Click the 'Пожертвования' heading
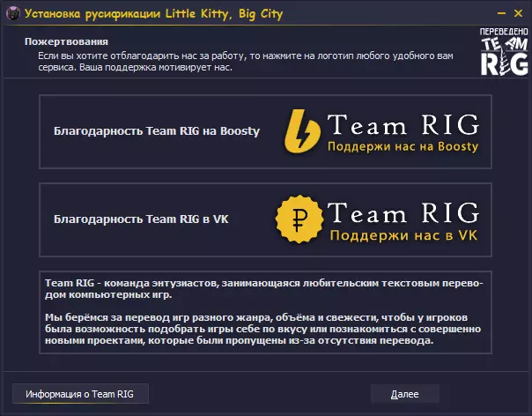 click(x=67, y=41)
